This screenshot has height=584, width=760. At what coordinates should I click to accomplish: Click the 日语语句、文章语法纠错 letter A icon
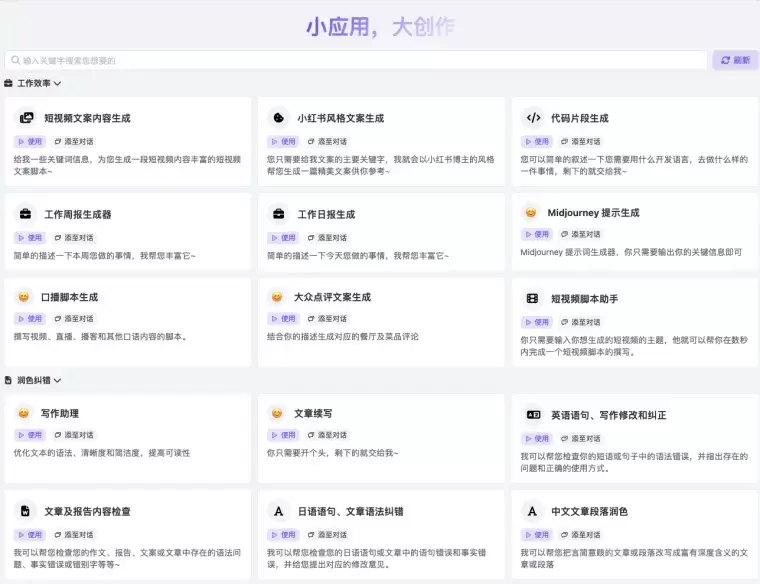[279, 511]
